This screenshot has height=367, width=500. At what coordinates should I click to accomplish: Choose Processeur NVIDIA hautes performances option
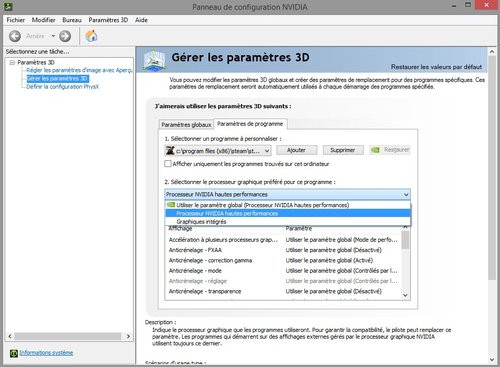click(x=288, y=213)
